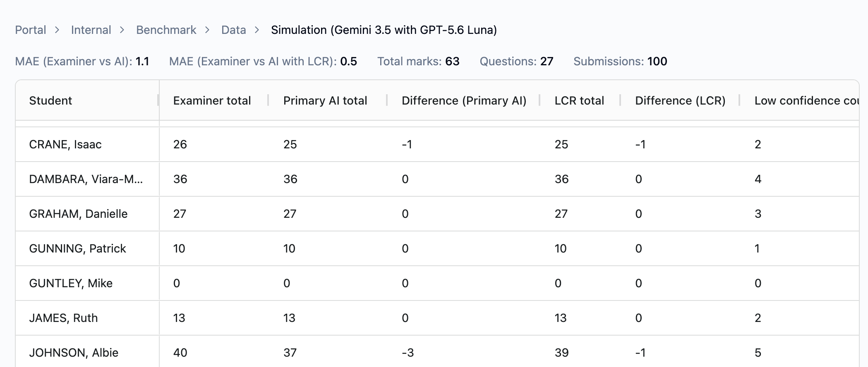The image size is (868, 367).
Task: Click the MAE with LCR value 0.5
Action: (348, 61)
